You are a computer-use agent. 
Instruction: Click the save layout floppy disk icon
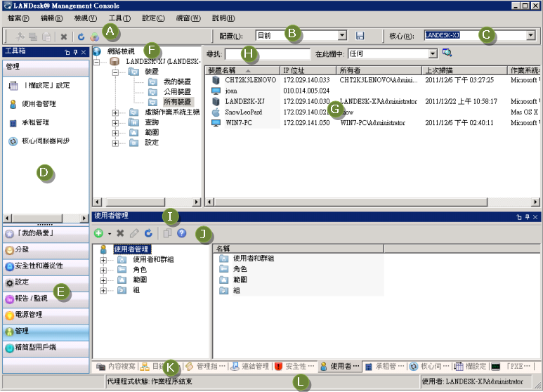click(360, 36)
